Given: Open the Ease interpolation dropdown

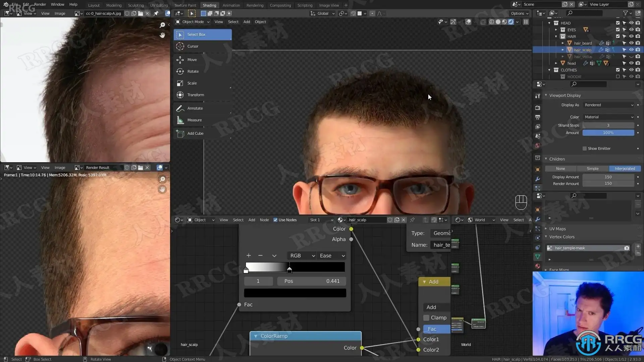Looking at the screenshot, I should (332, 256).
